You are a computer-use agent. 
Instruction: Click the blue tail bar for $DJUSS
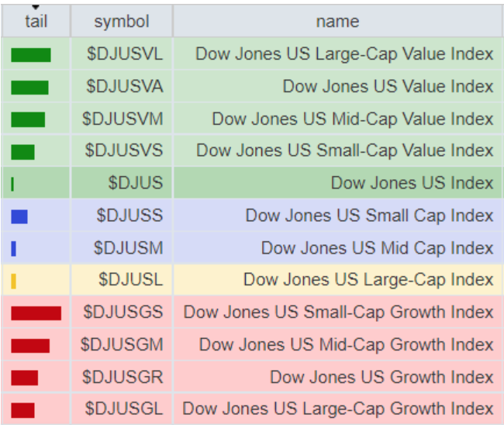pos(19,216)
